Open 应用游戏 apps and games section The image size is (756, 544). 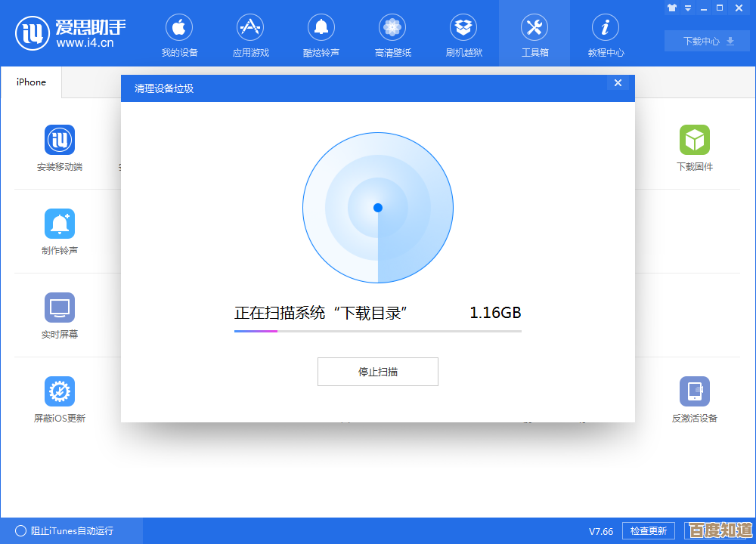[x=250, y=35]
